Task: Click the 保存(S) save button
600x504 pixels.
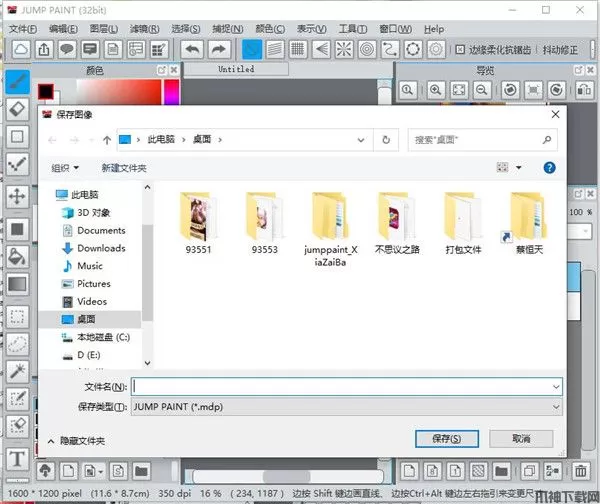Action: (446, 438)
